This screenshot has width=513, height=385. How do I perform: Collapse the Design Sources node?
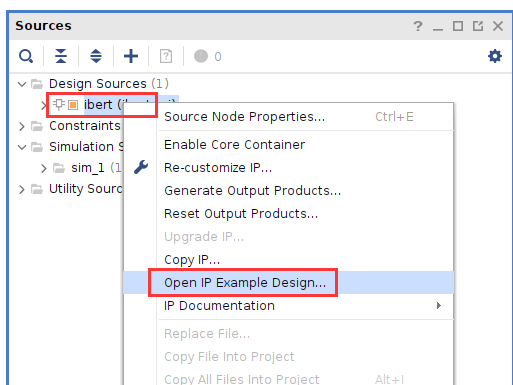pos(22,84)
